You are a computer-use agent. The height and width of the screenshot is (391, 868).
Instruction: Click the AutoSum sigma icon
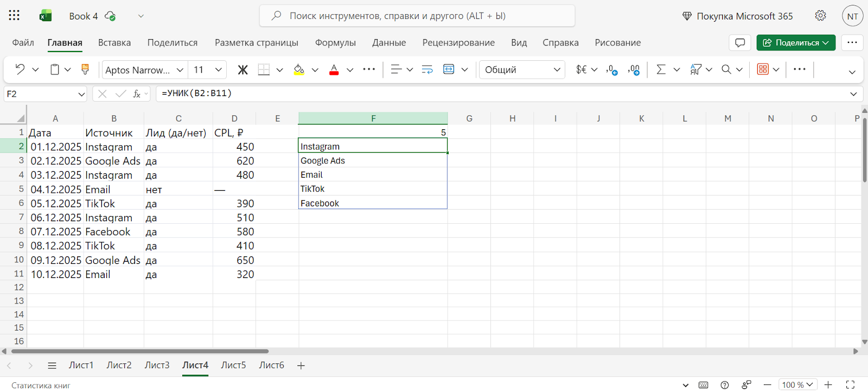point(661,70)
